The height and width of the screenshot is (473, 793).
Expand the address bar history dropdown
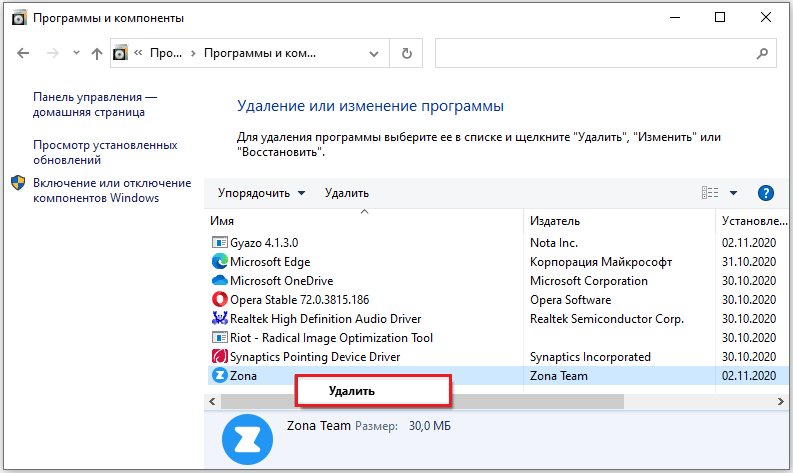pyautogui.click(x=374, y=54)
